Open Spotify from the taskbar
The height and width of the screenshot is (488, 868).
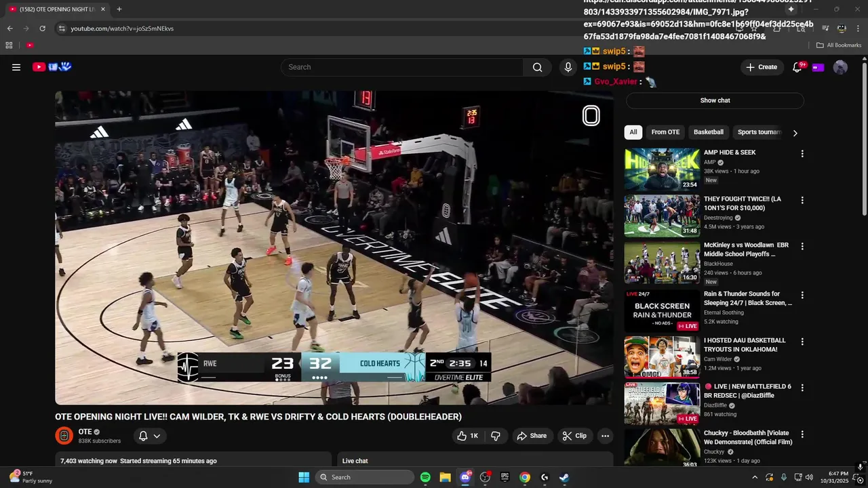click(425, 477)
